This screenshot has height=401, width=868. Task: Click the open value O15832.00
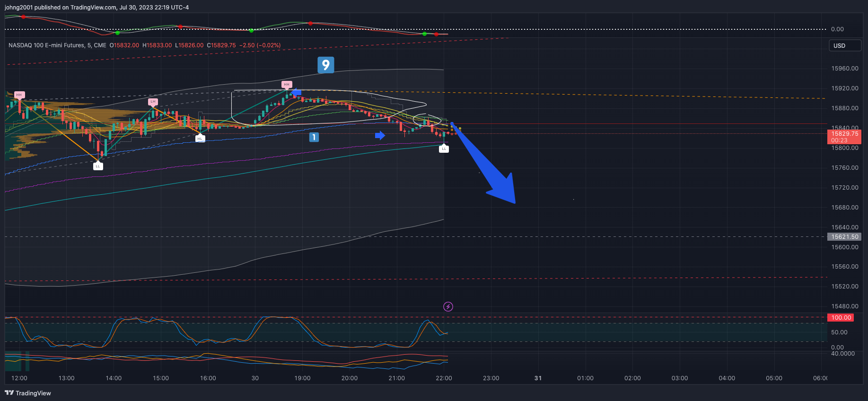pos(124,45)
